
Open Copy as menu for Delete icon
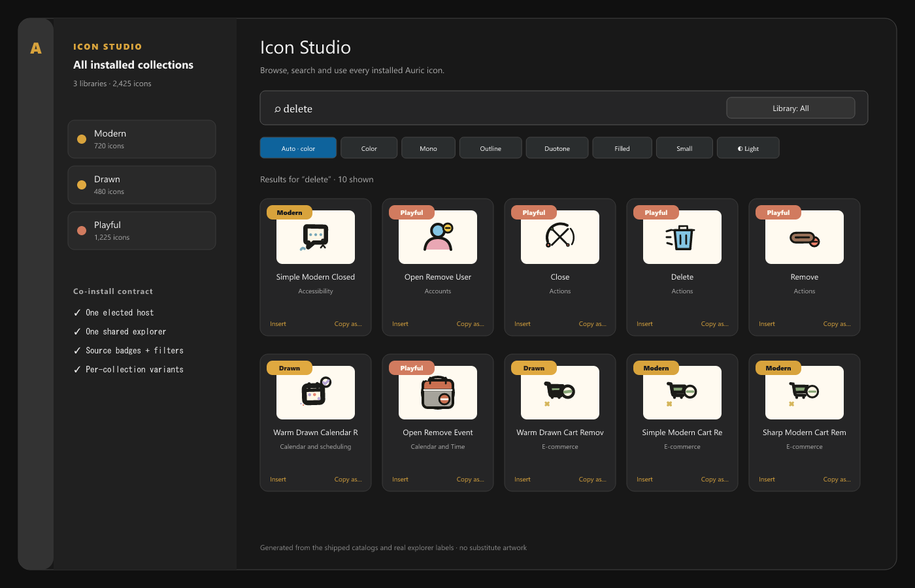[714, 324]
